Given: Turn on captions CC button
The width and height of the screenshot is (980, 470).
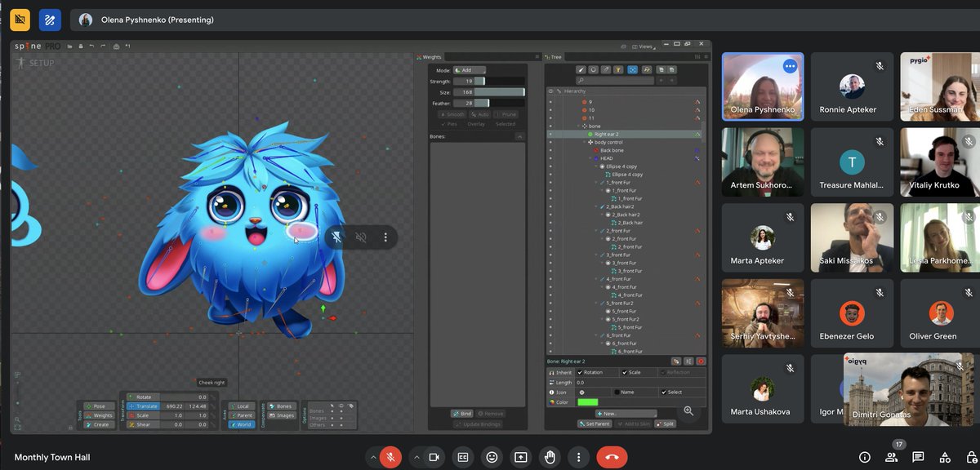Looking at the screenshot, I should pyautogui.click(x=462, y=457).
